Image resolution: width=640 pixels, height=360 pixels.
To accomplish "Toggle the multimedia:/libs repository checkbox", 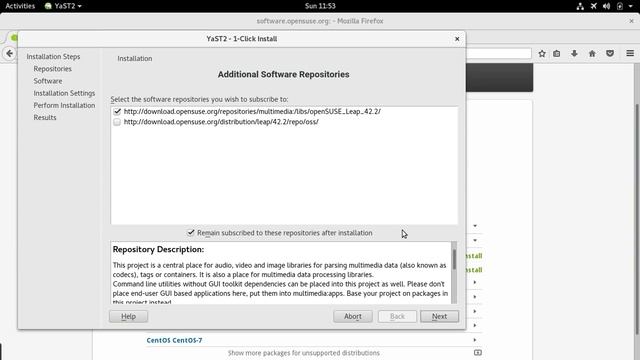I will [118, 111].
